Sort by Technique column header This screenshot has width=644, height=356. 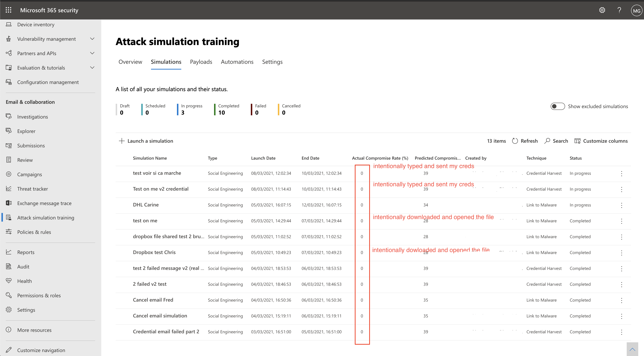pos(536,158)
